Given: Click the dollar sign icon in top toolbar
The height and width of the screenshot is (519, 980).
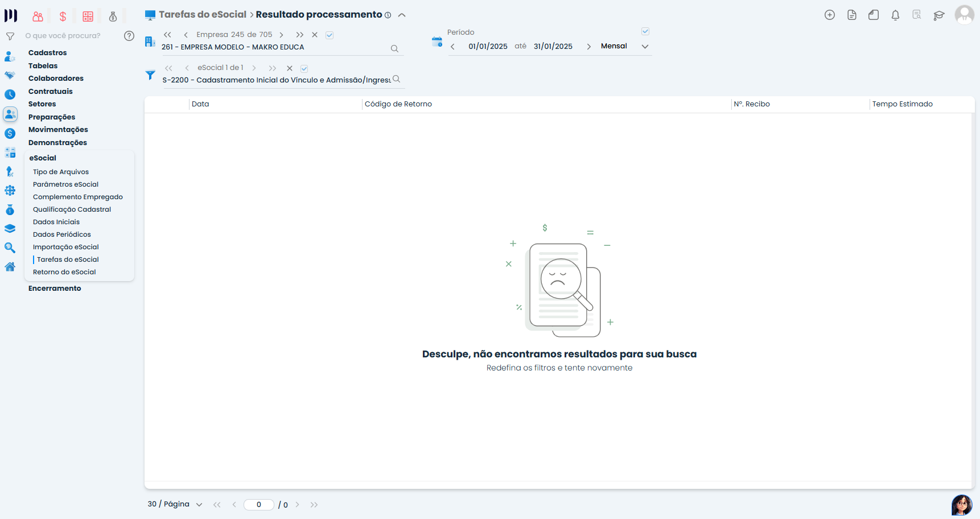Looking at the screenshot, I should pyautogui.click(x=63, y=17).
